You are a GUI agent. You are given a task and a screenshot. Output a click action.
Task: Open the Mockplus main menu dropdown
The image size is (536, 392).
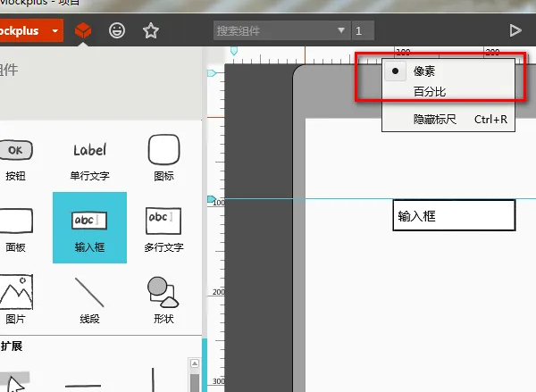tap(56, 31)
